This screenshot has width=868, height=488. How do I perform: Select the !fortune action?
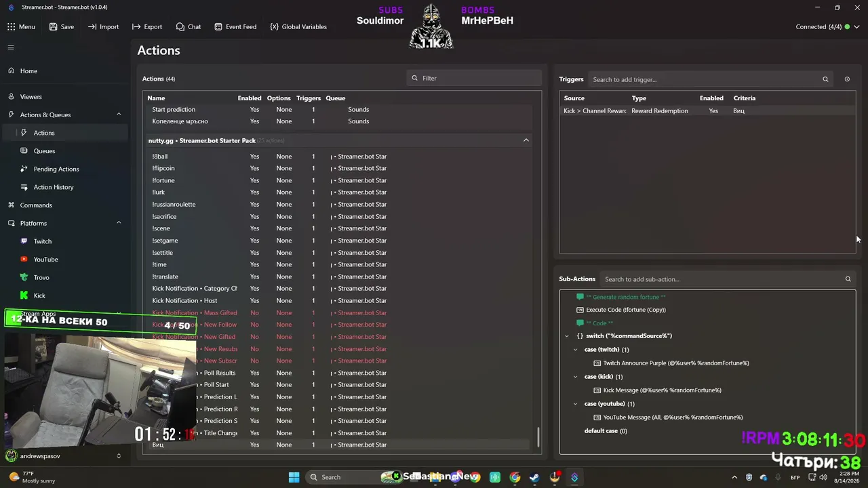[340, 180]
